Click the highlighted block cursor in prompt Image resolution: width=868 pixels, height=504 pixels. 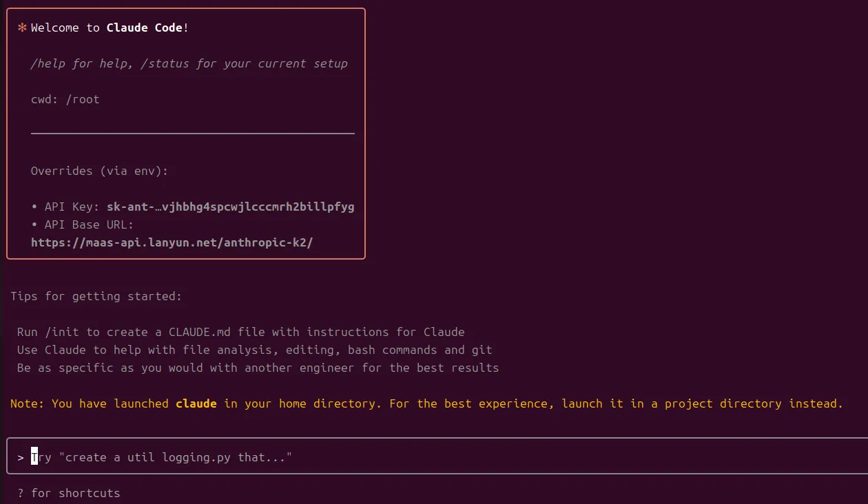pyautogui.click(x=34, y=457)
